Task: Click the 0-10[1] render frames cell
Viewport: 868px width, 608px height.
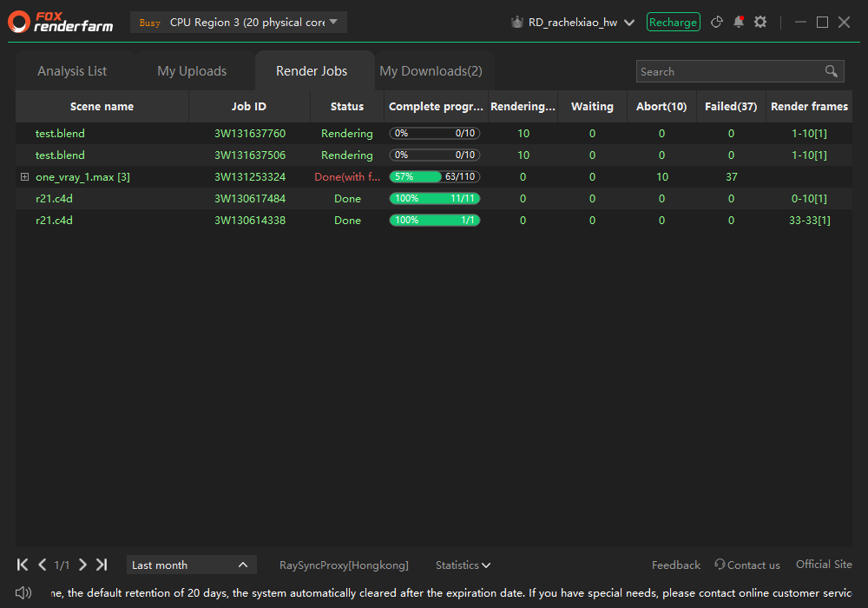Action: pos(809,198)
